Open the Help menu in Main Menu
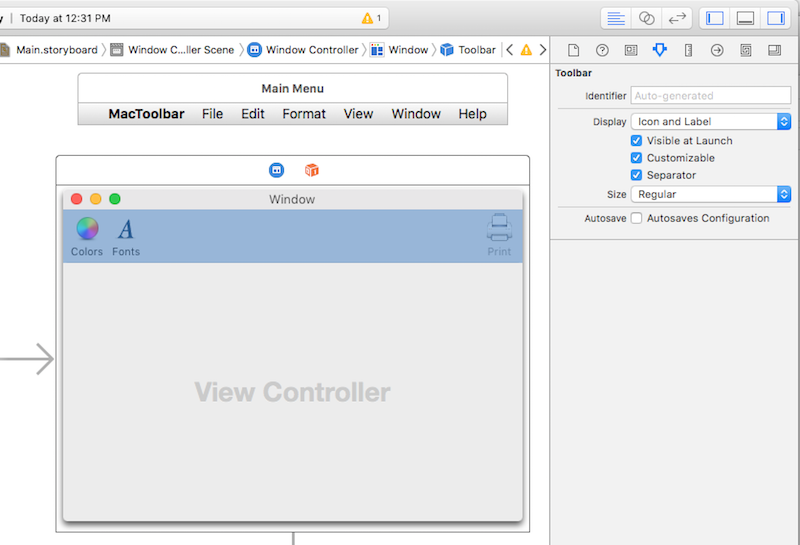This screenshot has width=800, height=545. pyautogui.click(x=472, y=114)
